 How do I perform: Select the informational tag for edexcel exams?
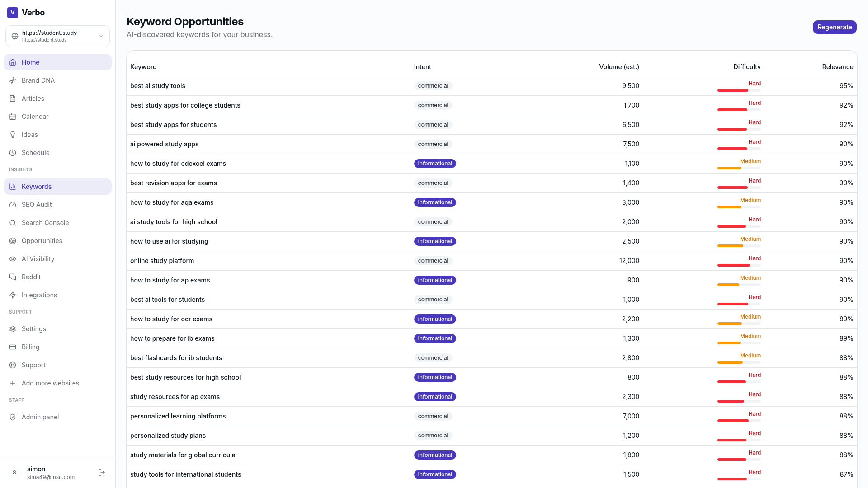pos(435,164)
